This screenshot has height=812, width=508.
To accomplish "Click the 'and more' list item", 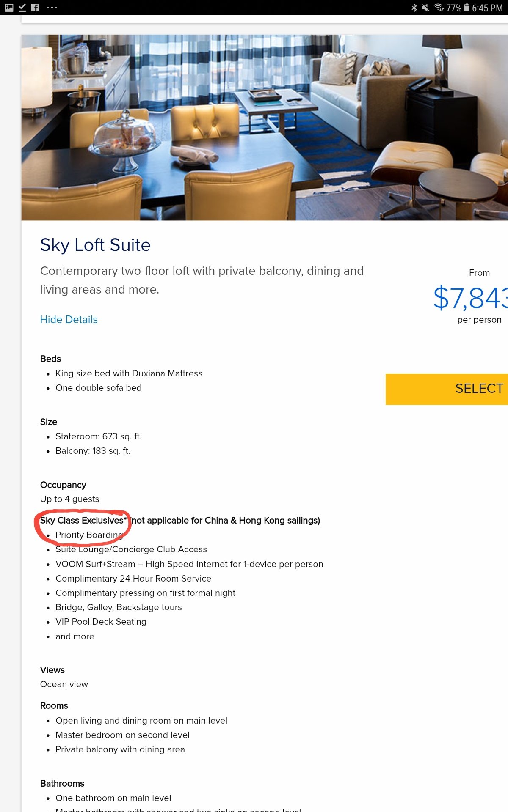I will (75, 636).
